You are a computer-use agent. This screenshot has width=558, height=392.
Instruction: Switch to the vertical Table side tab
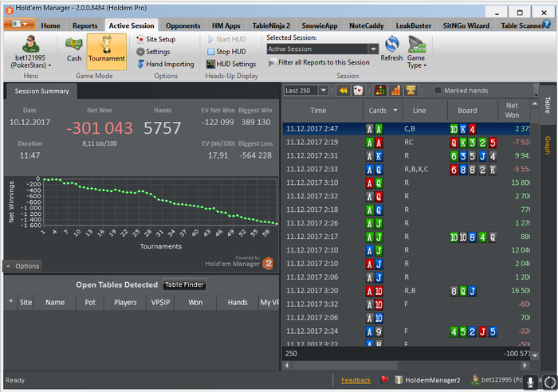click(x=548, y=104)
